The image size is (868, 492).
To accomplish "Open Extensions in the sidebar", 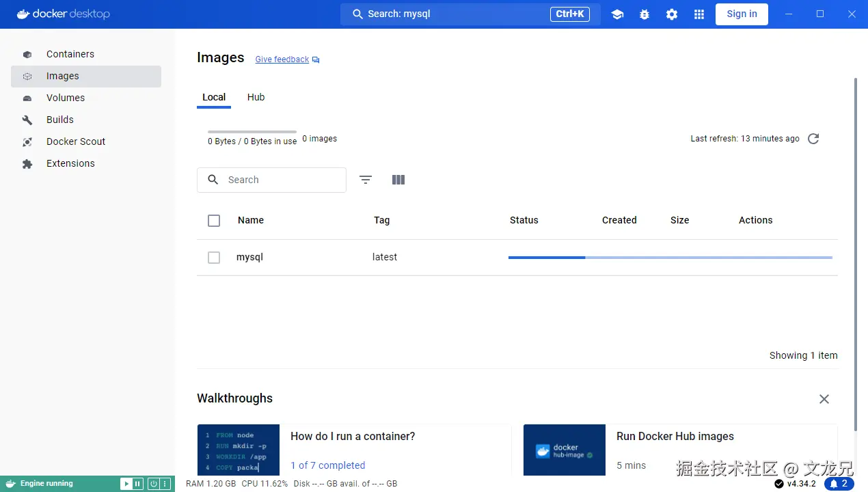I will (x=86, y=163).
